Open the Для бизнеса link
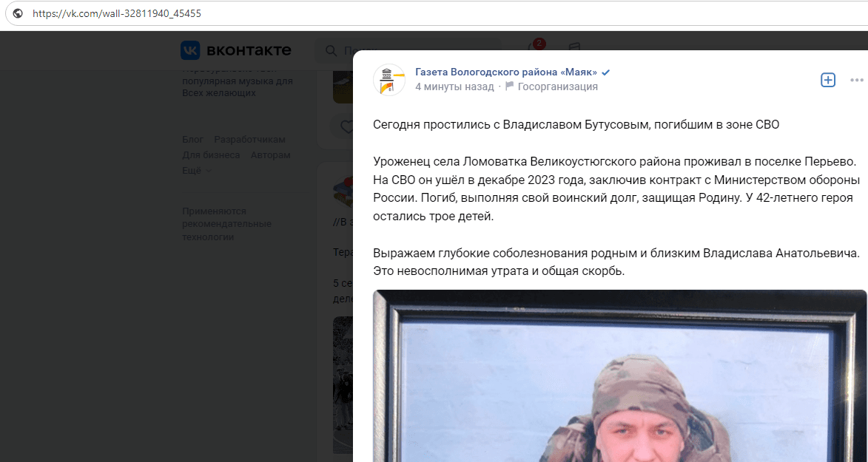Image resolution: width=868 pixels, height=462 pixels. (x=211, y=155)
